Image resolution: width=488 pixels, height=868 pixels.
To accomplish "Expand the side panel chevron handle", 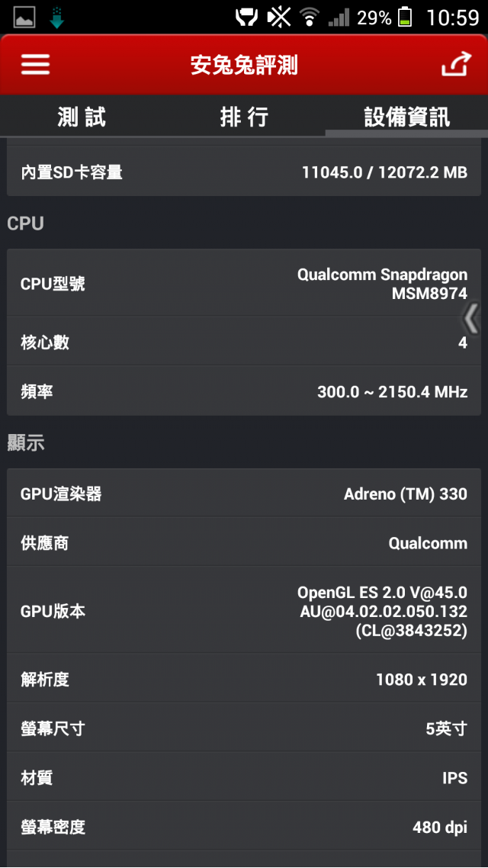I will [x=472, y=318].
